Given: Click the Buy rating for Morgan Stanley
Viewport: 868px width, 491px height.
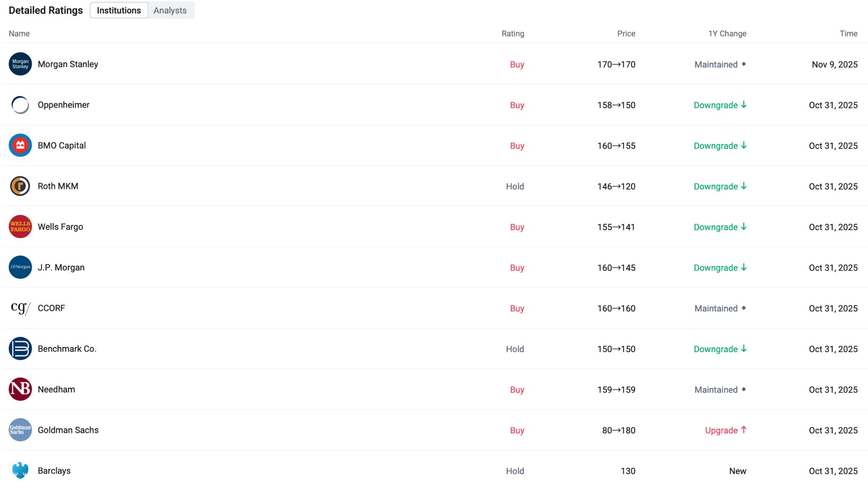Looking at the screenshot, I should click(x=517, y=64).
